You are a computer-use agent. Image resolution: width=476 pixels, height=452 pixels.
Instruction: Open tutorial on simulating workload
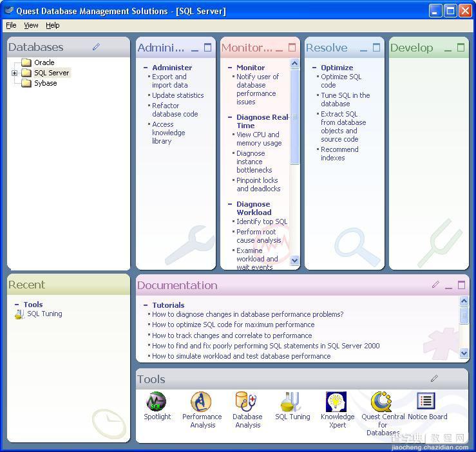[x=242, y=356]
